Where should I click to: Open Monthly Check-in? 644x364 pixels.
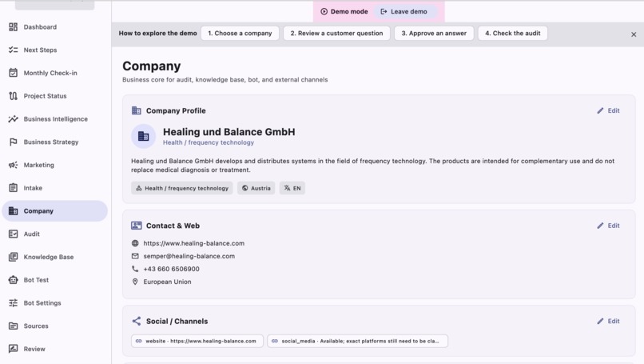pos(50,74)
